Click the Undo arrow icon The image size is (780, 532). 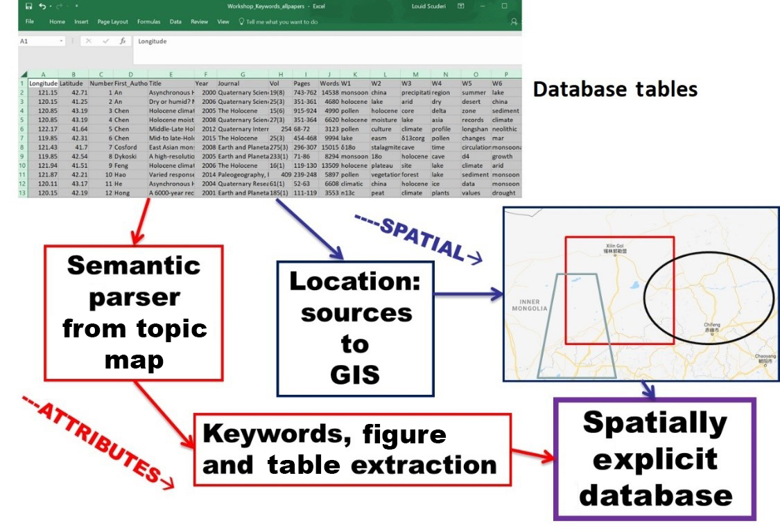click(x=42, y=6)
